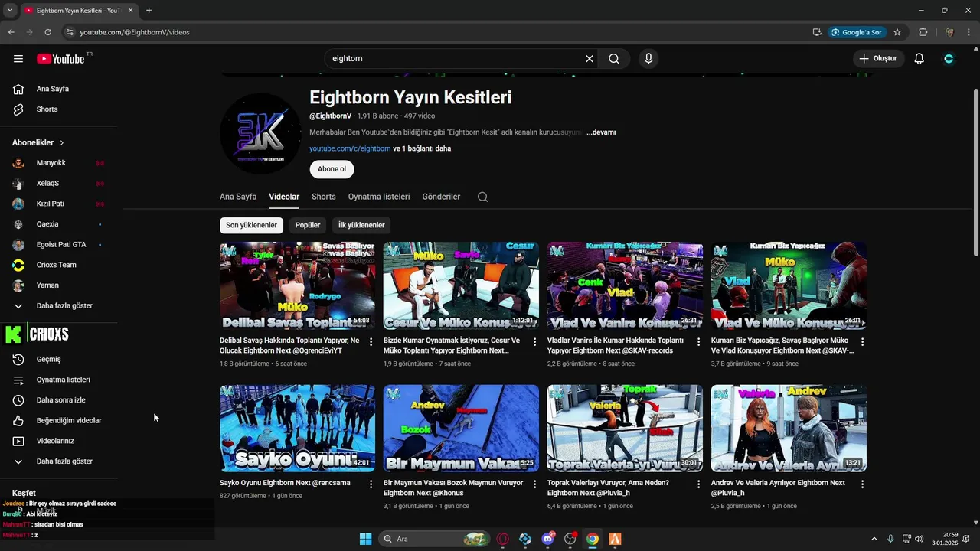Open the Oynatma listeleri channel tab

click(x=379, y=197)
